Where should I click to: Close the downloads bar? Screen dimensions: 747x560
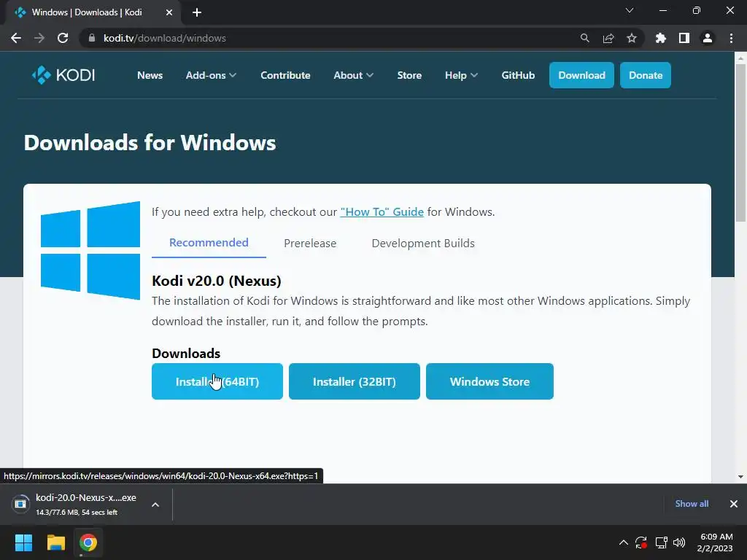coord(734,504)
